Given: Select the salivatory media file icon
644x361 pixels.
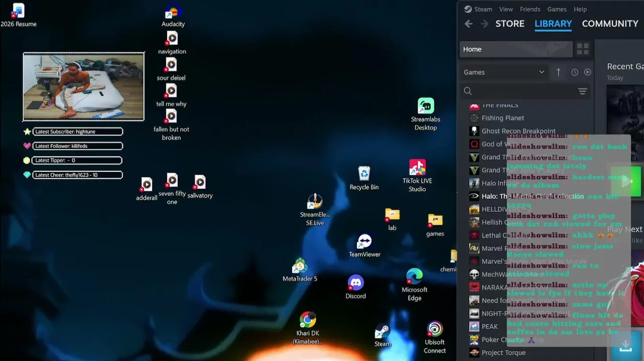Looking at the screenshot, I should [200, 187].
